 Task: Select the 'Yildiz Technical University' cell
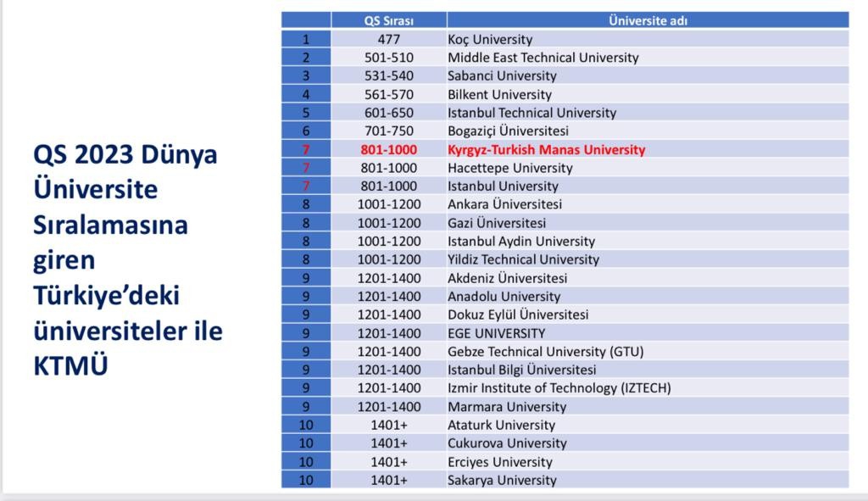[648, 259]
